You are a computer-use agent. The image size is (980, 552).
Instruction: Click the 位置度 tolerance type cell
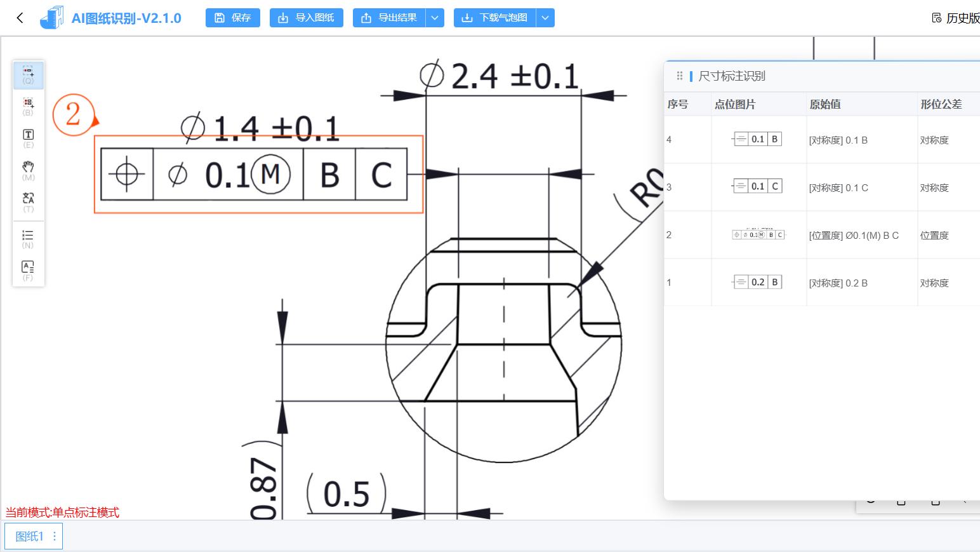[x=934, y=236]
